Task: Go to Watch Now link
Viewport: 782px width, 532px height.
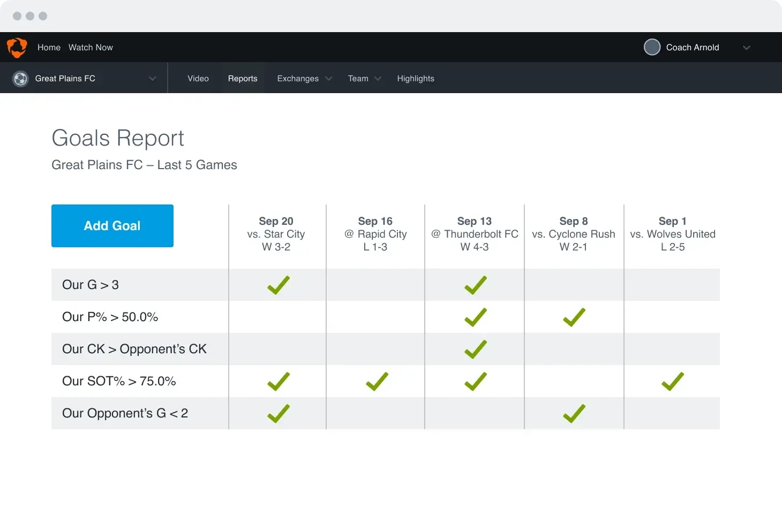Action: pyautogui.click(x=91, y=48)
